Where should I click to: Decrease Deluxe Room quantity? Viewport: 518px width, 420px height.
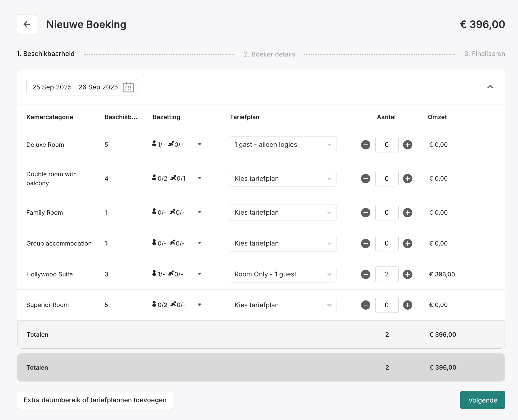[x=366, y=145]
